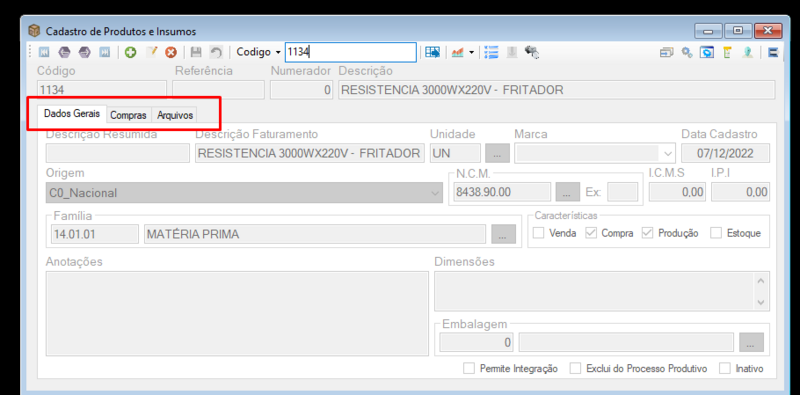Add a new product with green plus

[x=131, y=52]
